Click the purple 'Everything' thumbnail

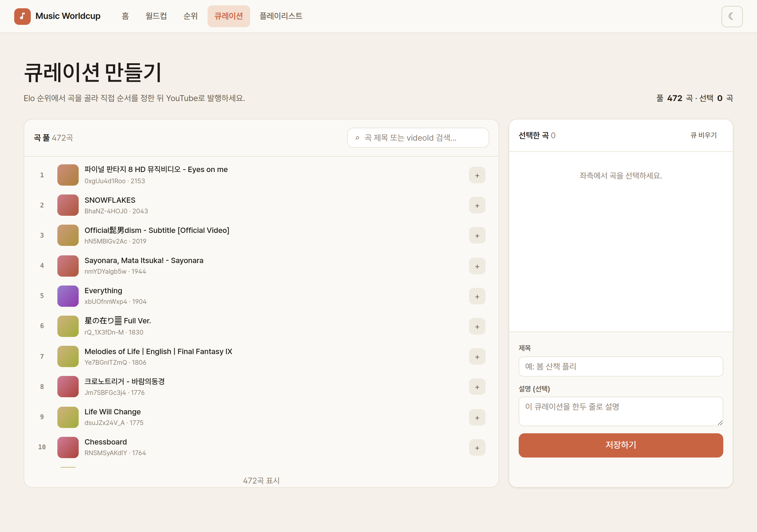point(68,296)
